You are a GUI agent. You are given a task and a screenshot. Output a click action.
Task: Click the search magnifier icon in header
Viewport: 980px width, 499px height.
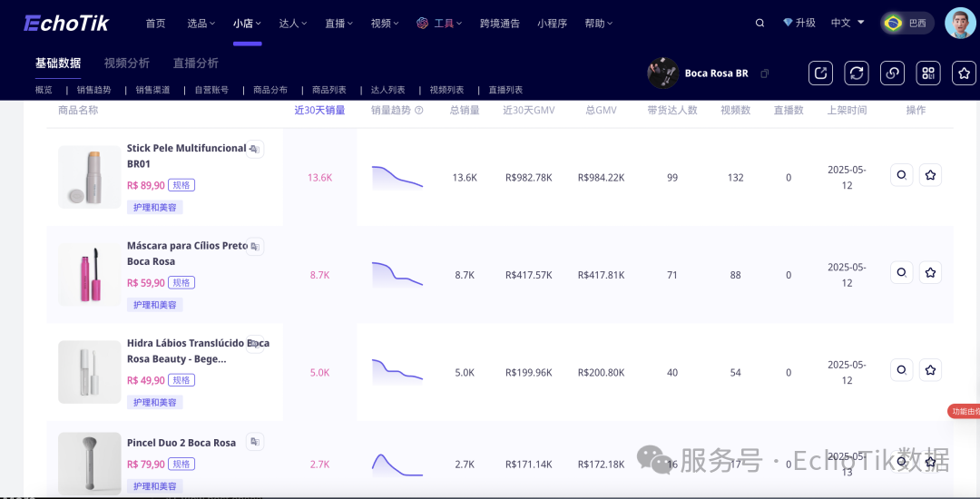click(x=759, y=24)
